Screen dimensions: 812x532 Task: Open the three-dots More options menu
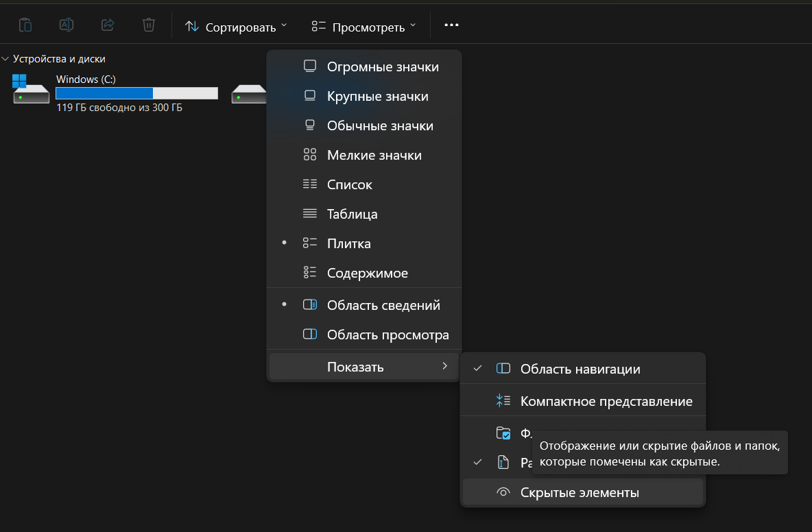click(451, 25)
